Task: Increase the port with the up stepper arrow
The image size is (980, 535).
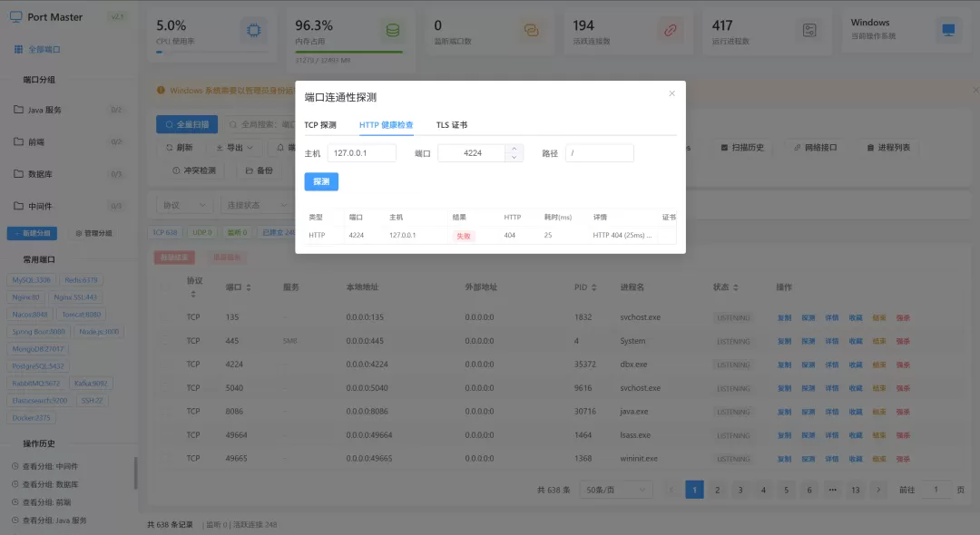Action: coord(514,149)
